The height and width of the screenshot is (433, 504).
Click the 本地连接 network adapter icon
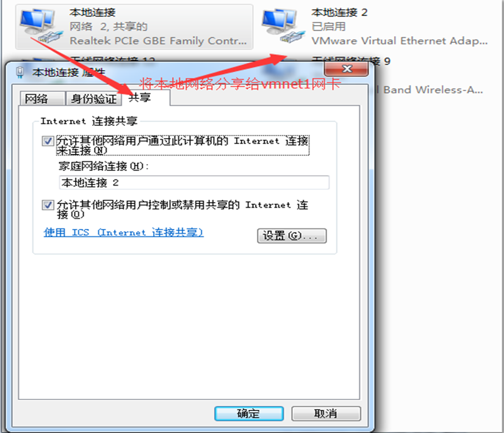coord(41,26)
